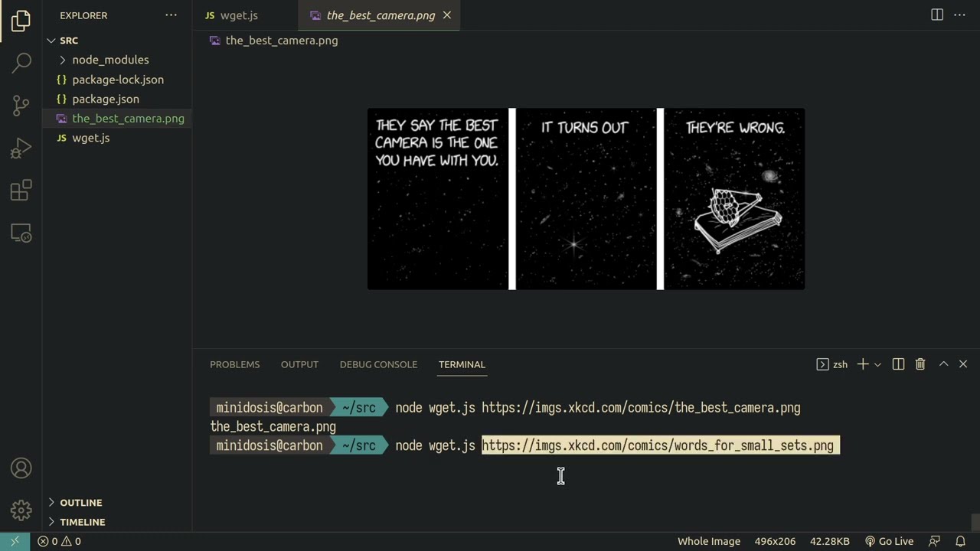This screenshot has width=980, height=551.
Task: Switch to the DEBUG CONSOLE panel tab
Action: [x=378, y=364]
